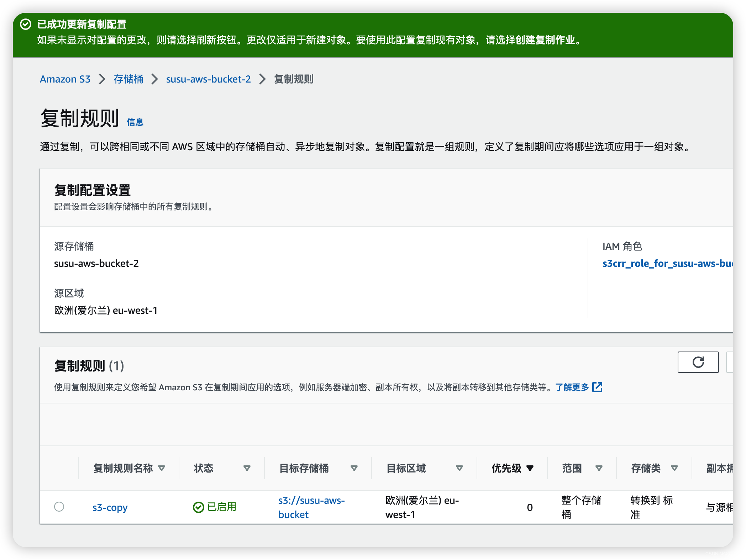Sort by 优先级 column arrow

530,468
